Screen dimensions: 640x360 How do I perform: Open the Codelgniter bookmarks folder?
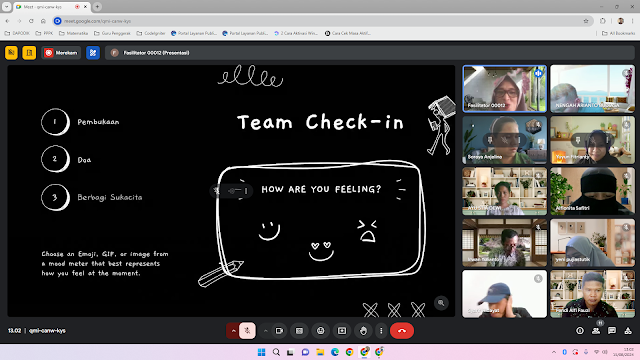(151, 33)
